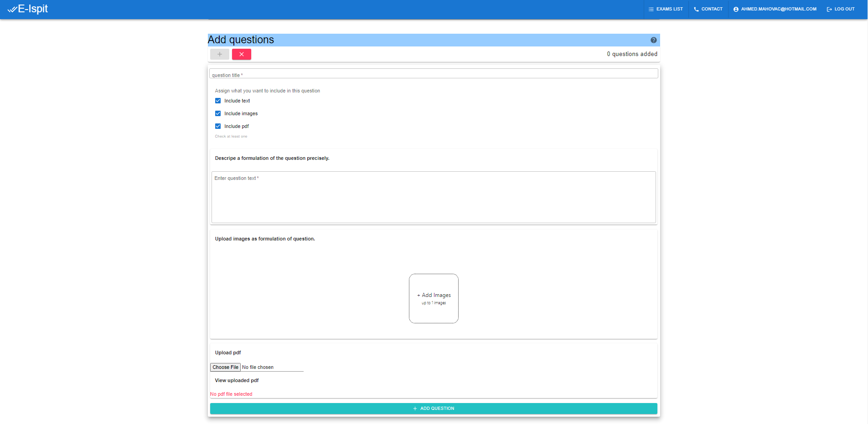Toggle the Include pdf checkbox

tap(218, 126)
